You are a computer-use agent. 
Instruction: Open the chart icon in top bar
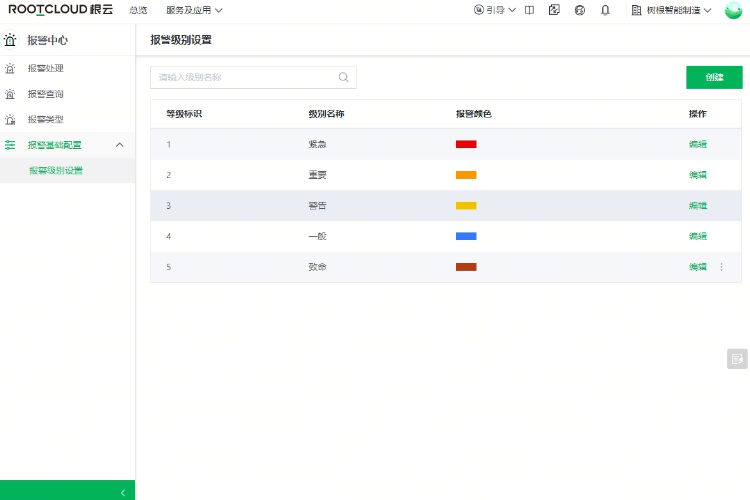(x=554, y=10)
